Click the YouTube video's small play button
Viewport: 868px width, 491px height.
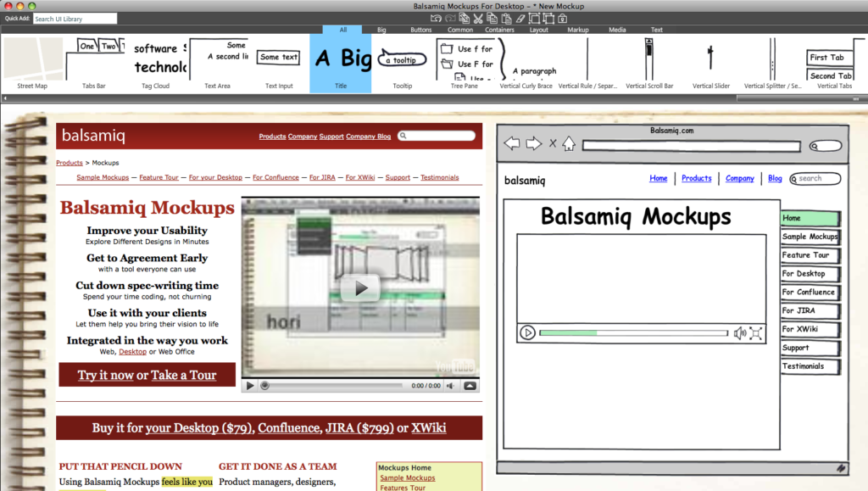click(250, 386)
